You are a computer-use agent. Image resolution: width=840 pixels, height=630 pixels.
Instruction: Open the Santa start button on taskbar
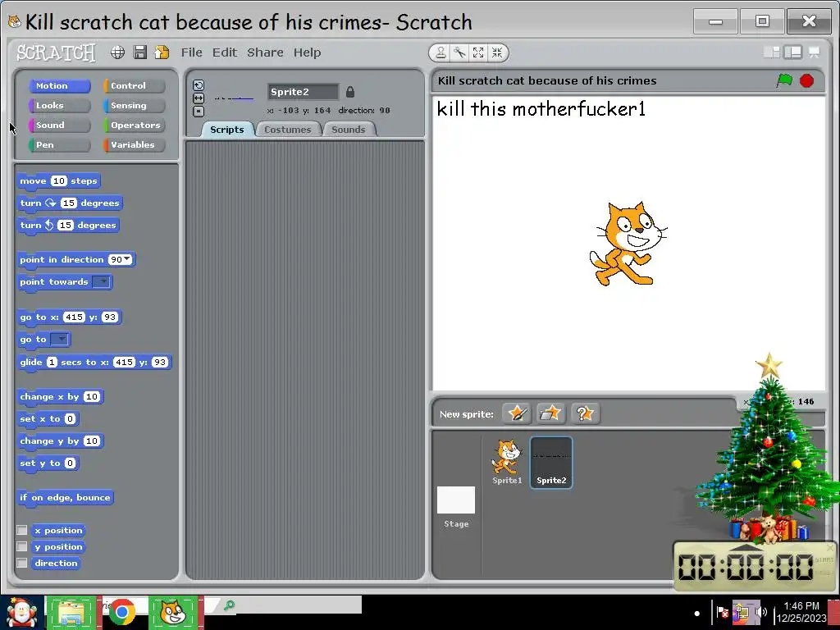click(21, 614)
